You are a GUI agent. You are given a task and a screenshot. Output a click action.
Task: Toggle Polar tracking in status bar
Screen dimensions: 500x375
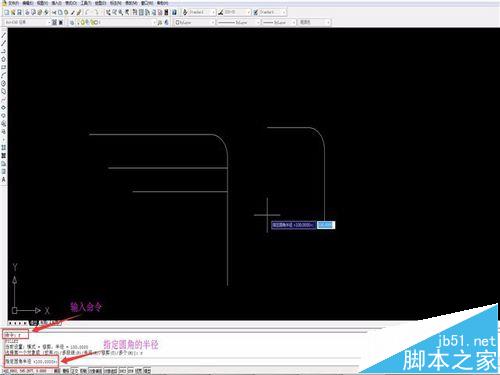point(83,371)
